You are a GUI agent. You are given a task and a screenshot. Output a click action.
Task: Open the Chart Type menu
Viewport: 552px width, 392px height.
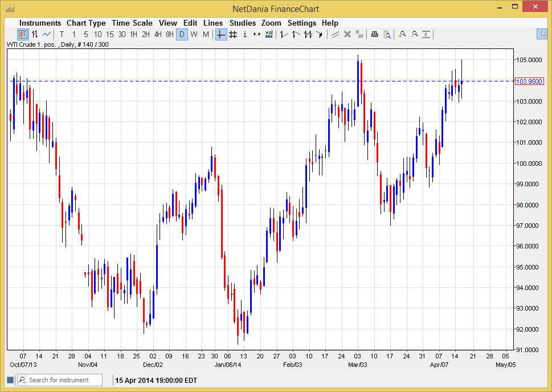click(86, 23)
